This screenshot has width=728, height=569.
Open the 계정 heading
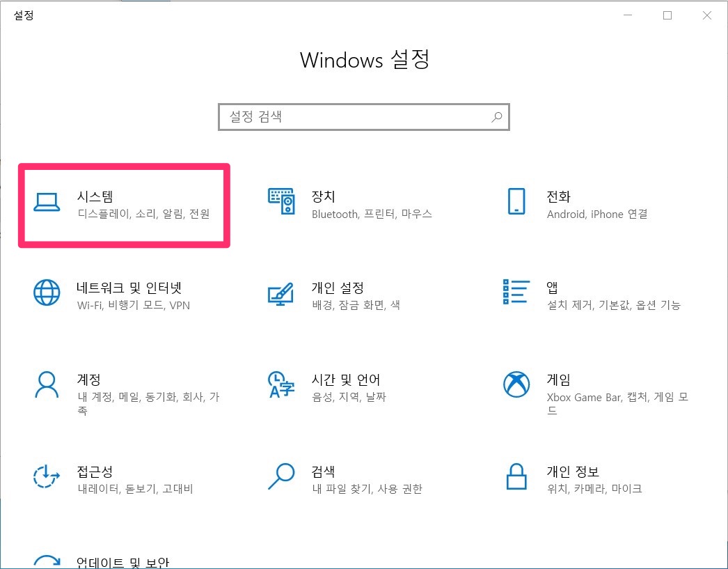coord(88,380)
